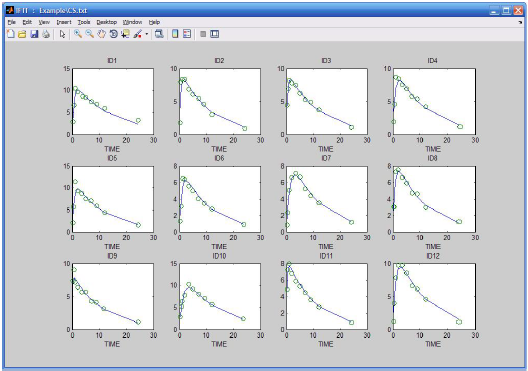528x371 pixels.
Task: Select the Pan hand tool
Action: [101, 34]
